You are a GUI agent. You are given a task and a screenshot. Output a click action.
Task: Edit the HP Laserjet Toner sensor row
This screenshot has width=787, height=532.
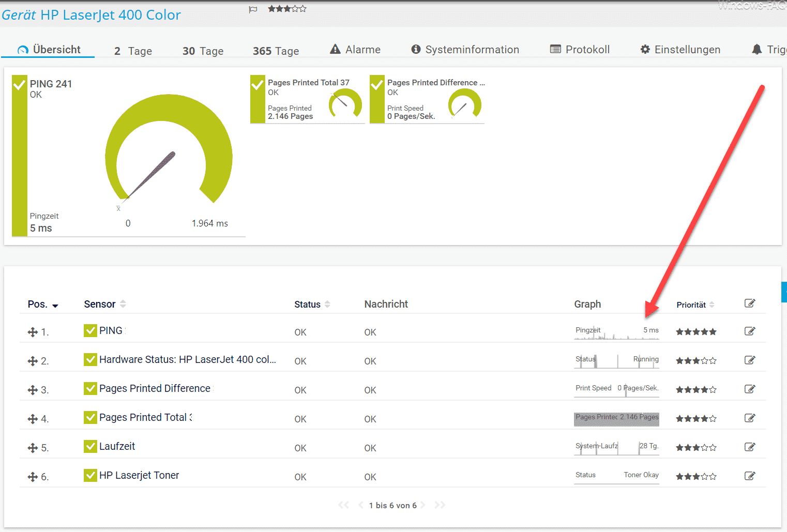(750, 476)
